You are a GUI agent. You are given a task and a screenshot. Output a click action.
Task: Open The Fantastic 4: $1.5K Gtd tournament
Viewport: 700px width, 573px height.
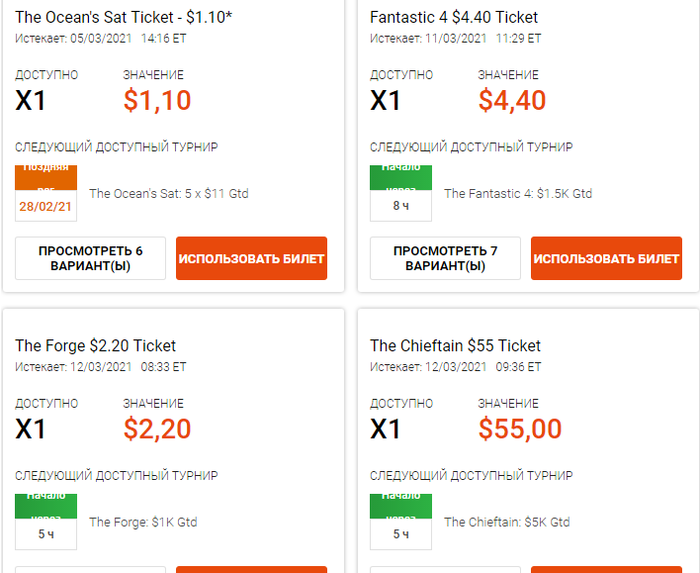pos(517,194)
